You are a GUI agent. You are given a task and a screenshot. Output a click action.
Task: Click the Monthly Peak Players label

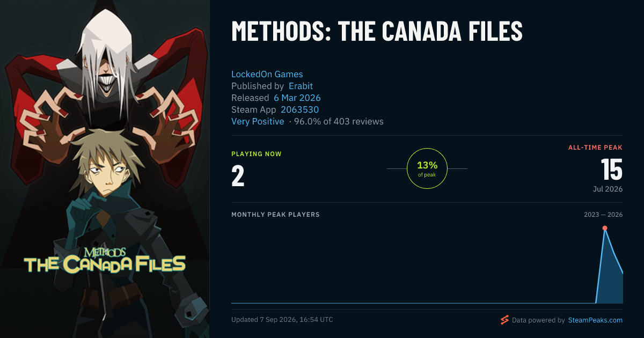click(275, 215)
